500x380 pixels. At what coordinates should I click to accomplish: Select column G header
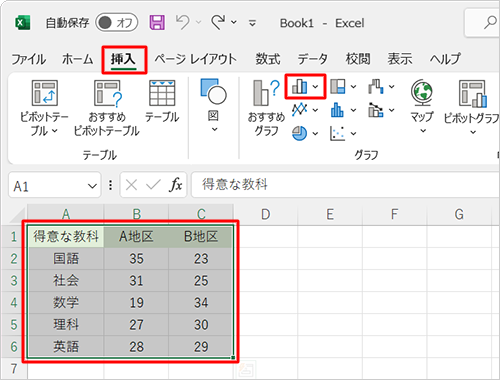(459, 214)
